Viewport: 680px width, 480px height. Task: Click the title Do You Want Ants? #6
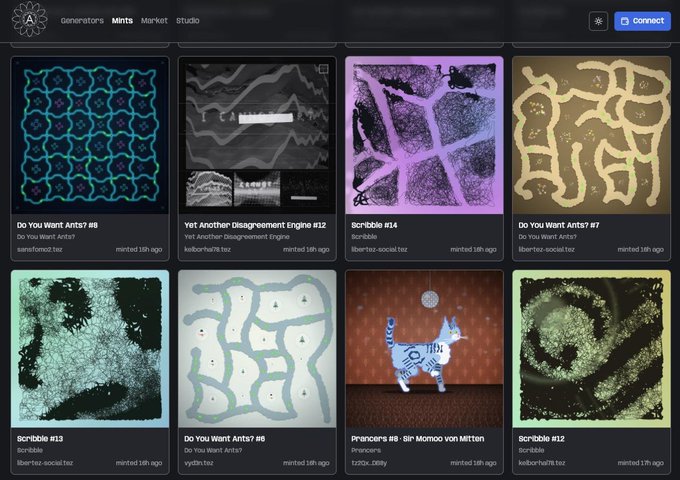coord(225,439)
